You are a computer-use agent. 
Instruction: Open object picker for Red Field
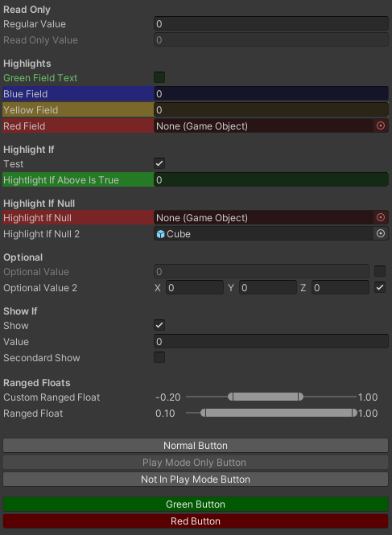[381, 126]
